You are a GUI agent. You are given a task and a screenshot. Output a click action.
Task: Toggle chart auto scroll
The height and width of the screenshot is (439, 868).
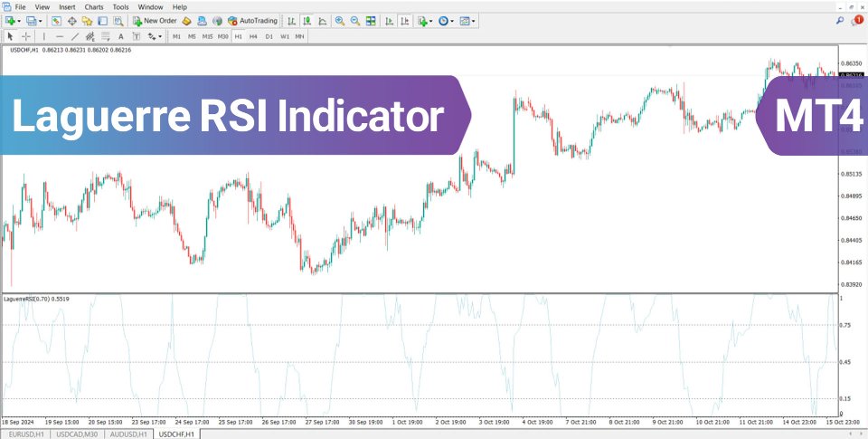click(390, 21)
